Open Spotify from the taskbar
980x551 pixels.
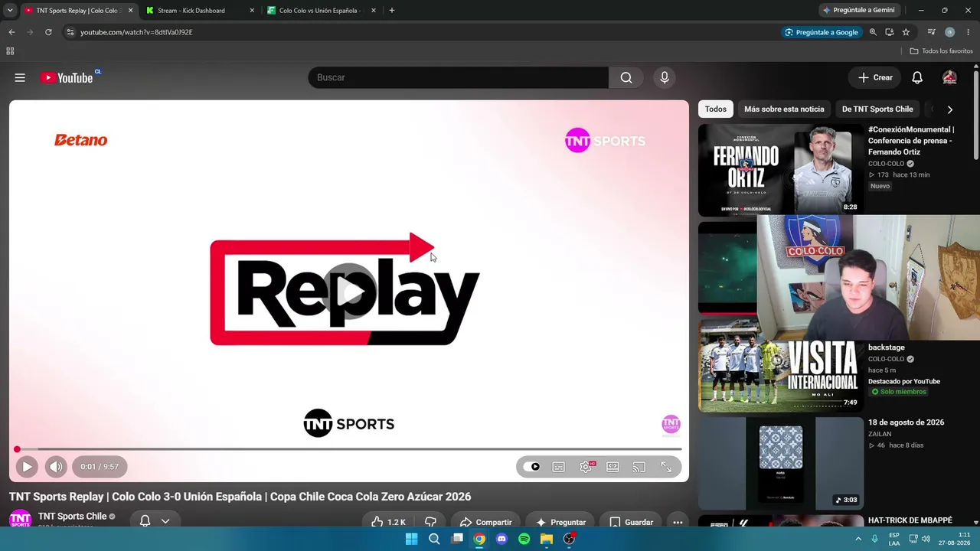coord(524,539)
